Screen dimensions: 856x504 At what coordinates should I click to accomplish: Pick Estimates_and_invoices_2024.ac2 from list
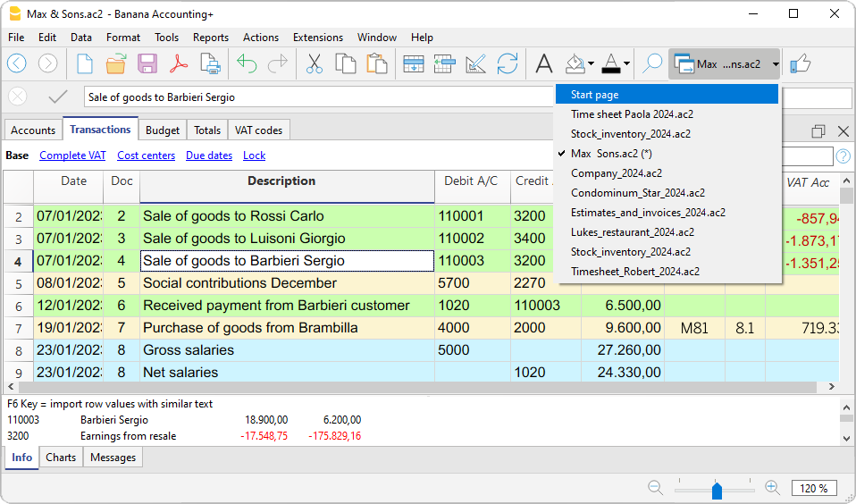pos(667,213)
